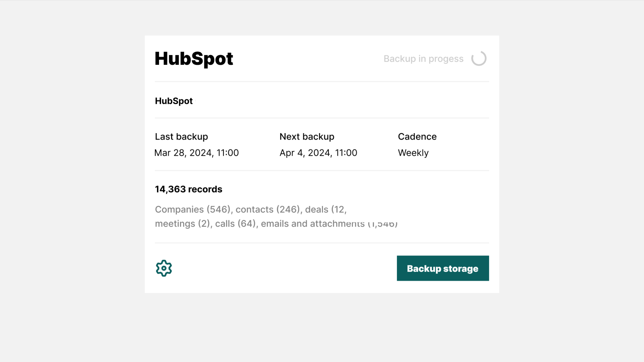
Task: Click the truncated 1,546 attachments count
Action: [382, 224]
